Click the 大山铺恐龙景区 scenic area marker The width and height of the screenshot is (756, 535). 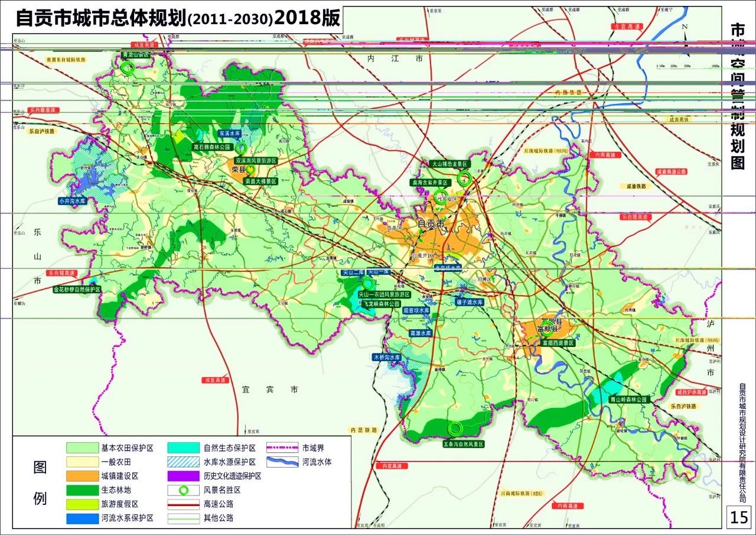click(x=464, y=178)
